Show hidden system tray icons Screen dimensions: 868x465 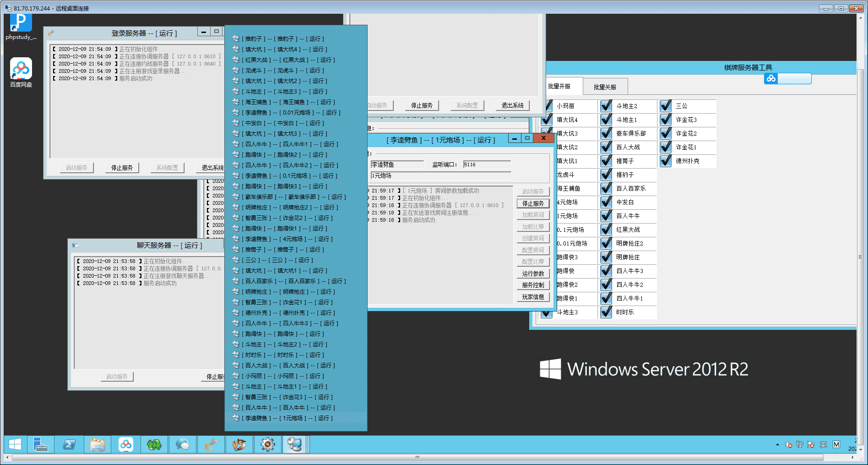777,444
